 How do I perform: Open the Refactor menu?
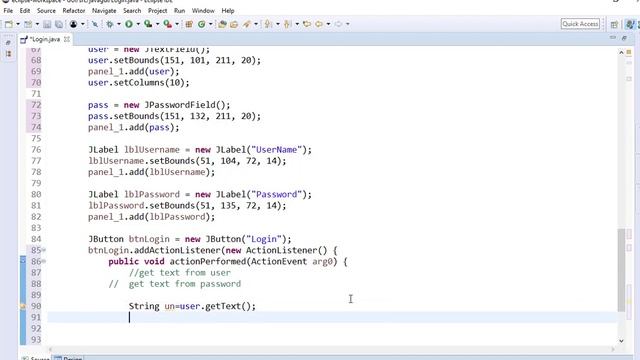pyautogui.click(x=74, y=11)
